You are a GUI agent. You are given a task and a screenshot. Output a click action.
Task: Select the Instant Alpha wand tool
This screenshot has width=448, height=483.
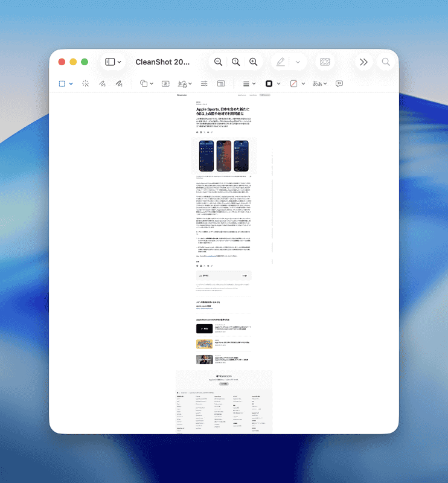click(x=85, y=83)
